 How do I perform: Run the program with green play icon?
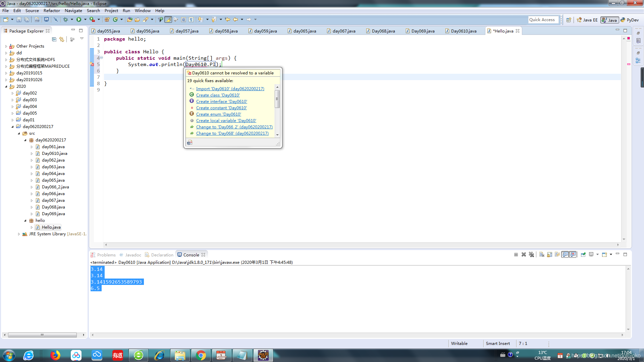pyautogui.click(x=79, y=20)
